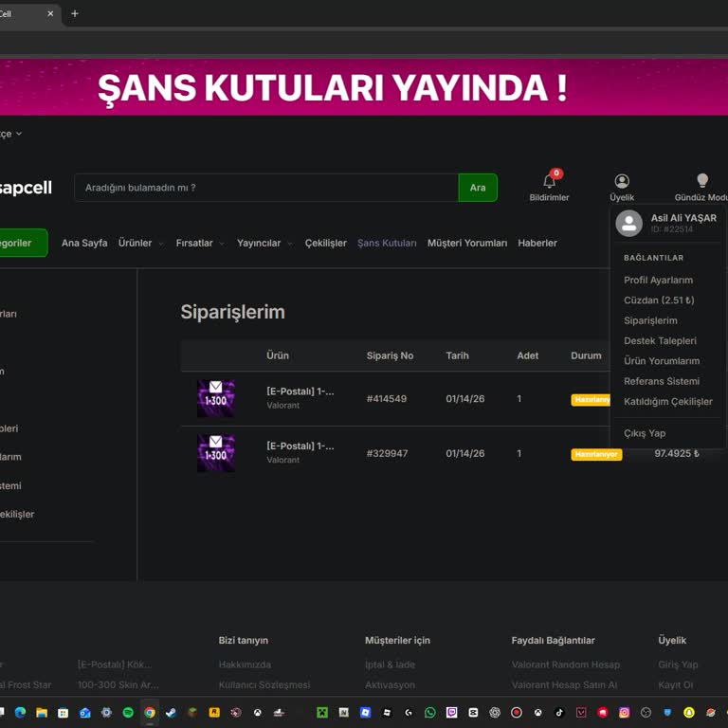Open Outlook mail from taskbar

(85, 712)
